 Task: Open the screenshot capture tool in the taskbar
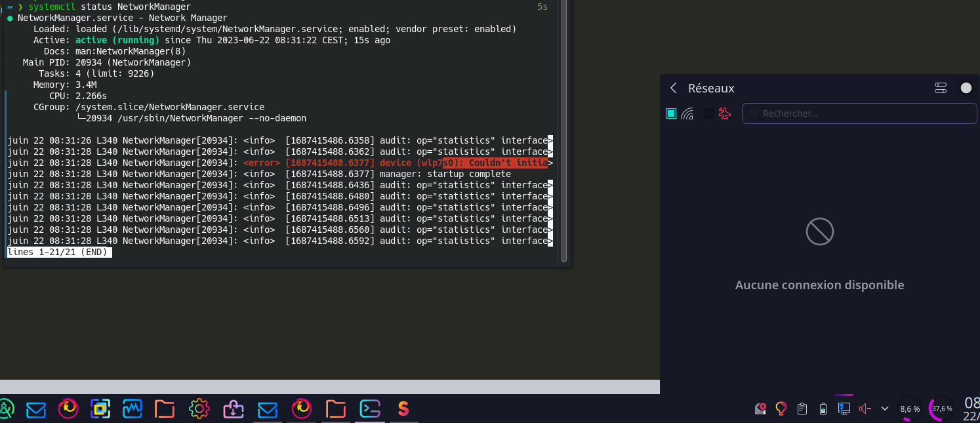tap(100, 409)
